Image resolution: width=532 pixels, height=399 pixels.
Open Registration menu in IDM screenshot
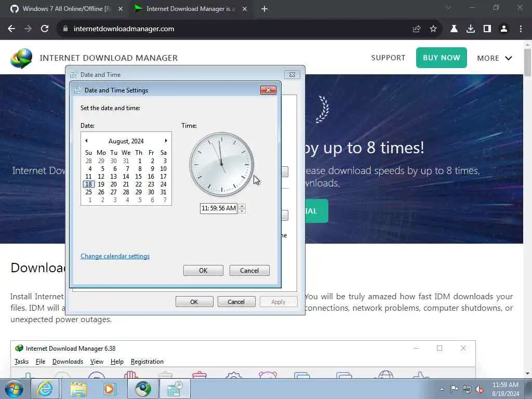[x=147, y=362]
